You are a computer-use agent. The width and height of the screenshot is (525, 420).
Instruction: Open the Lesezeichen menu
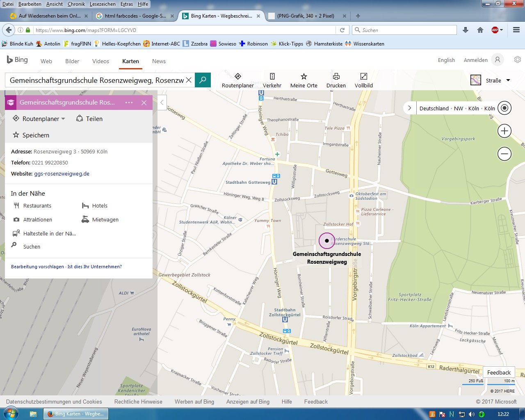pyautogui.click(x=103, y=4)
